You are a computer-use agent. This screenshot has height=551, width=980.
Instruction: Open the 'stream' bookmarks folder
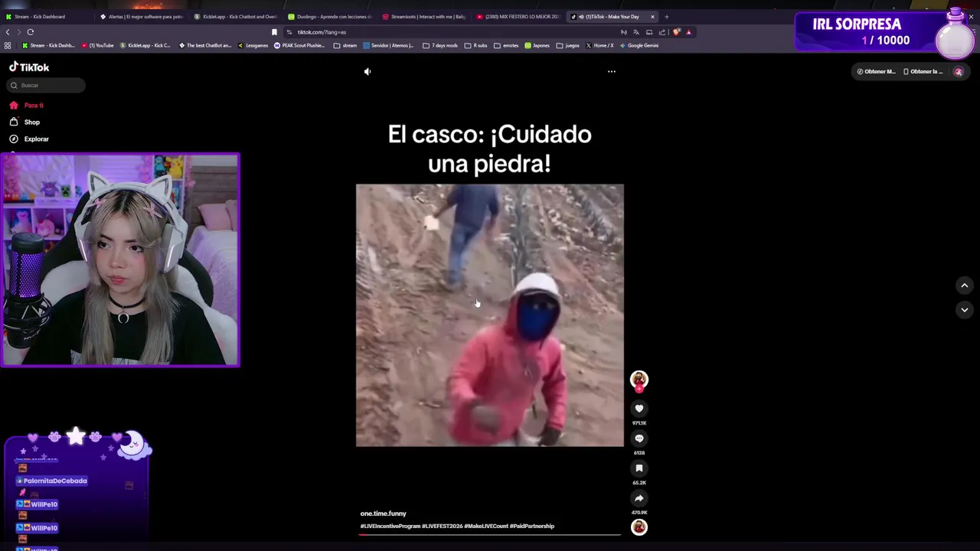(345, 45)
